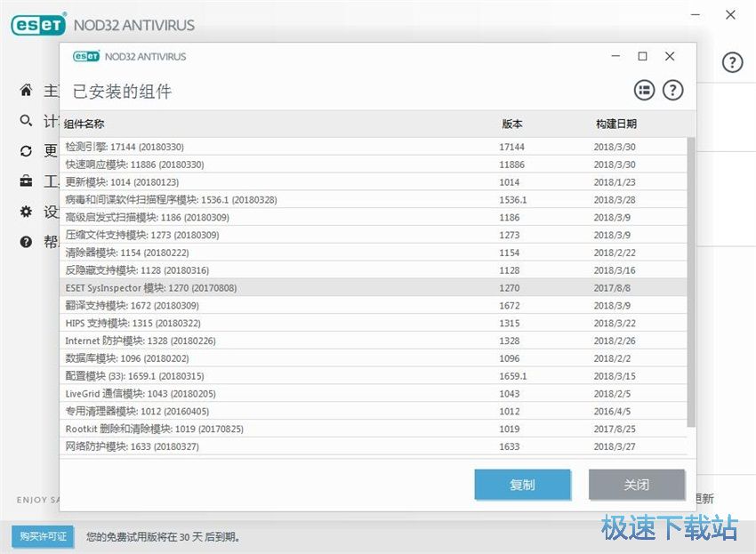Click the magnifier scan icon in sidebar
This screenshot has width=756, height=554.
[26, 120]
